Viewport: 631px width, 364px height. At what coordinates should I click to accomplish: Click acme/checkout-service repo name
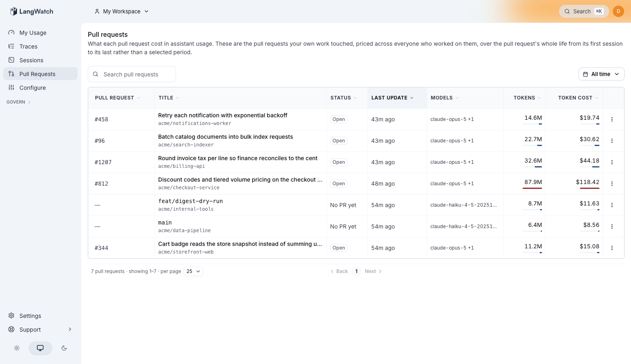coord(189,188)
